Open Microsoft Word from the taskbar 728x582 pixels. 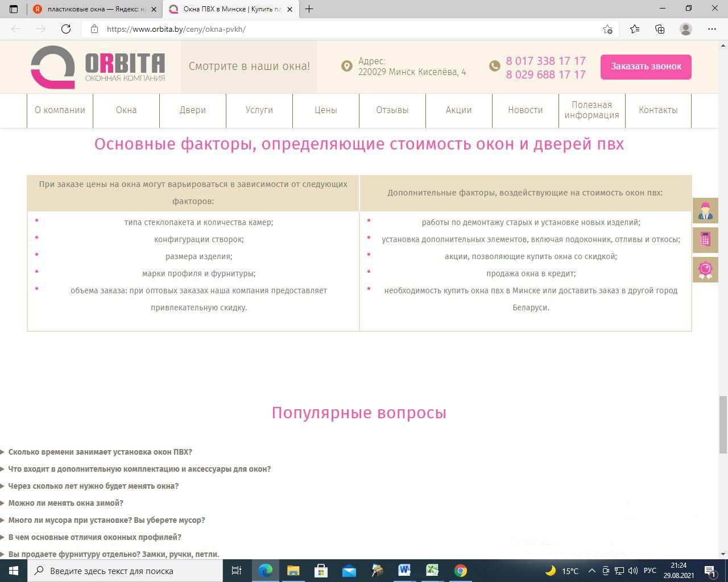click(404, 571)
